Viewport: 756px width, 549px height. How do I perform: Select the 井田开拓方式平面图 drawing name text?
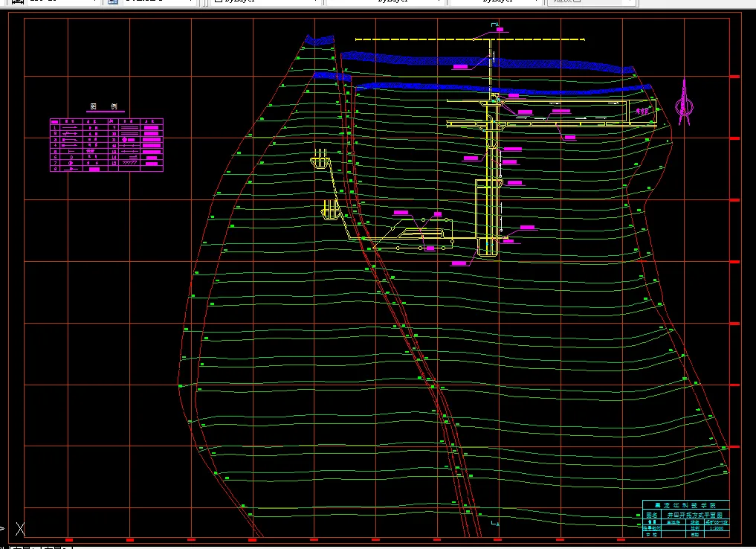pyautogui.click(x=695, y=515)
